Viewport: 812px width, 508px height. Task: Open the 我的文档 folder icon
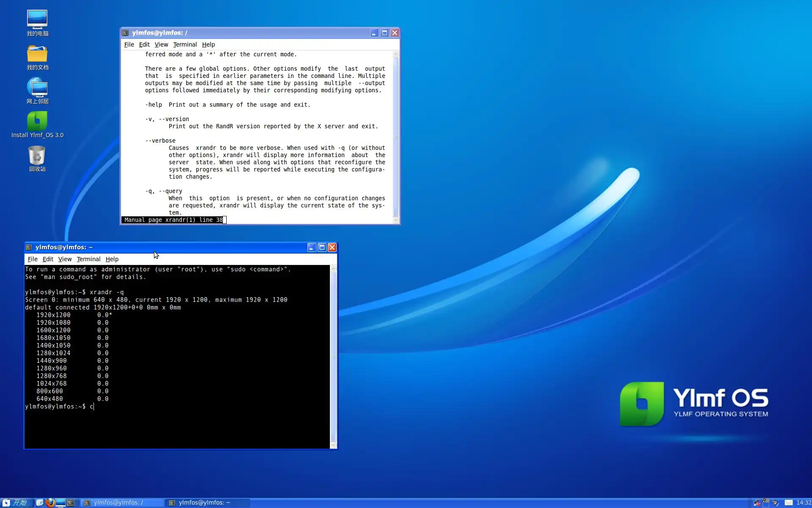[x=37, y=54]
